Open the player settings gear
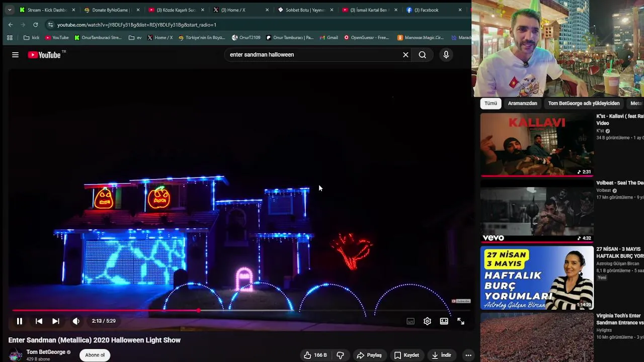 point(427,321)
